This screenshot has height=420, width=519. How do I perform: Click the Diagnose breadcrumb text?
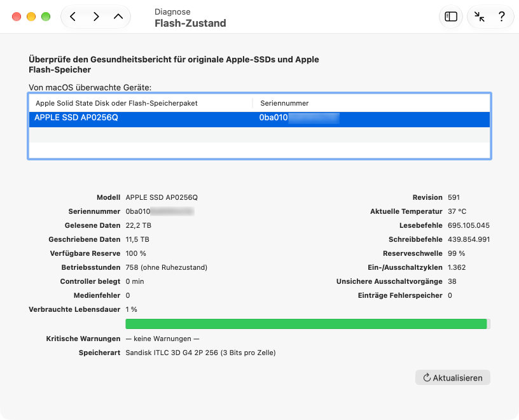click(x=172, y=12)
